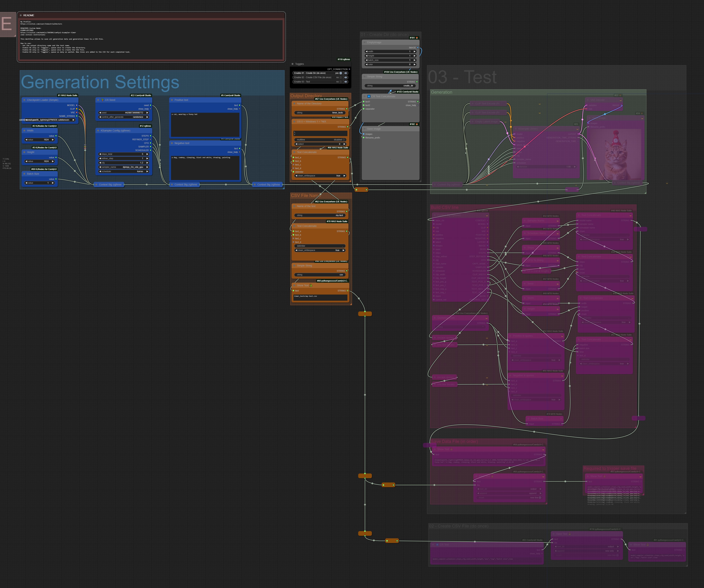Click collapse dot on Toggles node
The height and width of the screenshot is (588, 704).
point(293,64)
